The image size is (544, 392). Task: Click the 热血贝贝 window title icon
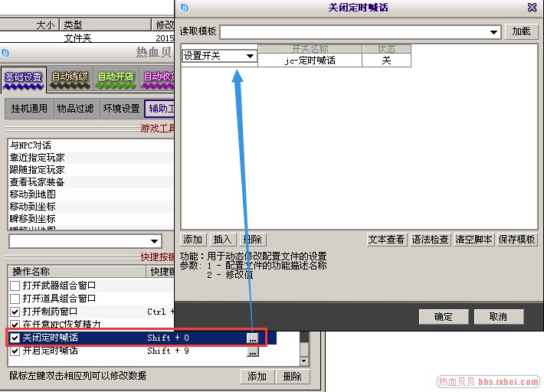click(6, 52)
